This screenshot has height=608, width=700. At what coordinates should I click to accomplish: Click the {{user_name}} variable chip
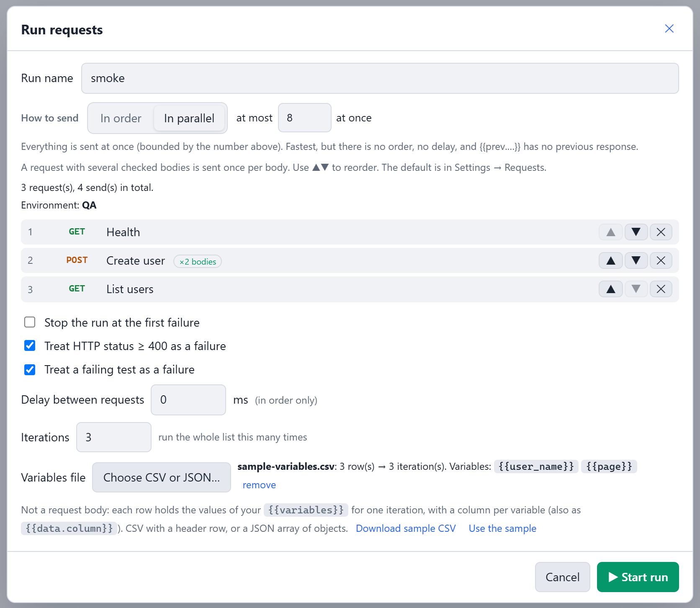coord(536,466)
